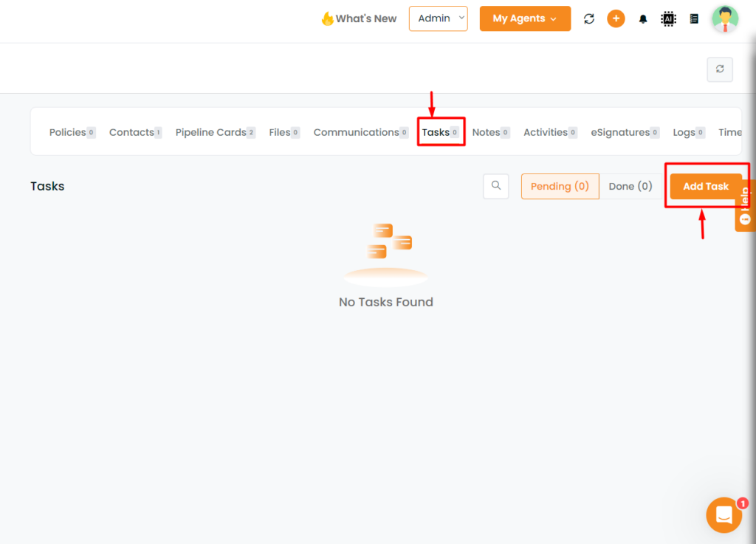
Task: Show Done tasks filter
Action: point(630,187)
